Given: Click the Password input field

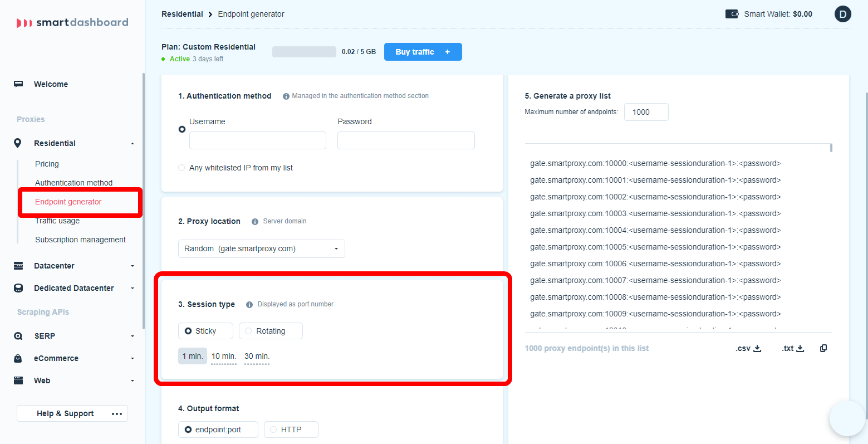Looking at the screenshot, I should tap(406, 140).
